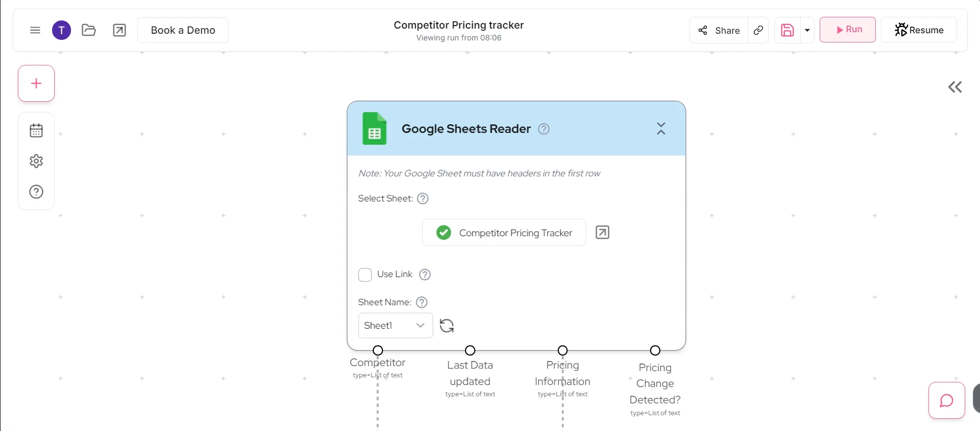This screenshot has width=980, height=431.
Task: Click the Pricing Information output connector
Action: pyautogui.click(x=563, y=350)
